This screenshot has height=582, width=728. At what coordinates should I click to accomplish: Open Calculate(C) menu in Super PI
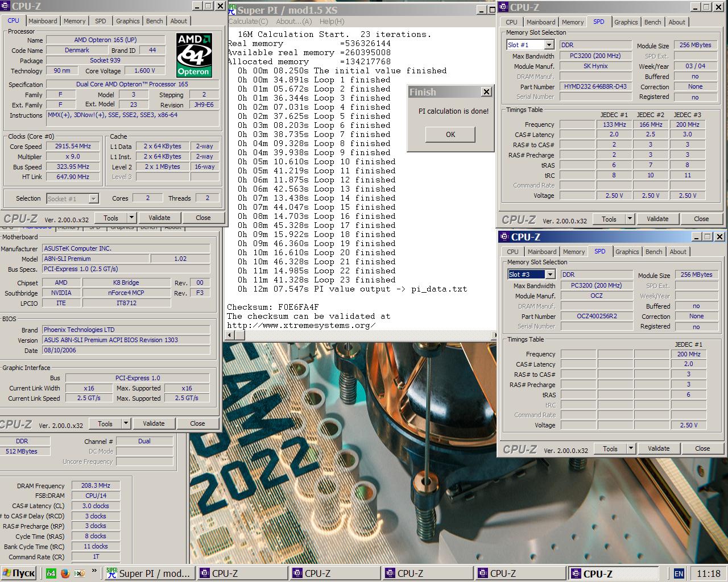click(248, 22)
